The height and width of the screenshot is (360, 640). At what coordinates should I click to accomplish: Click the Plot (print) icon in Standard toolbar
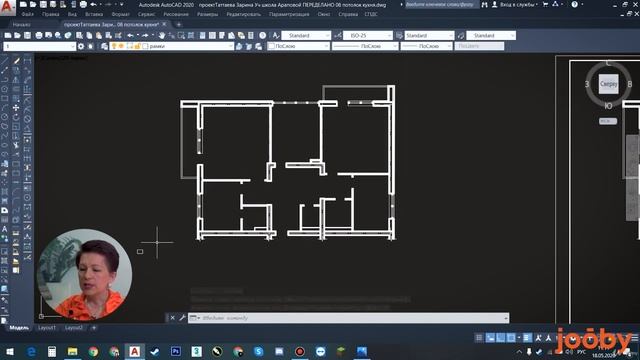(x=39, y=36)
